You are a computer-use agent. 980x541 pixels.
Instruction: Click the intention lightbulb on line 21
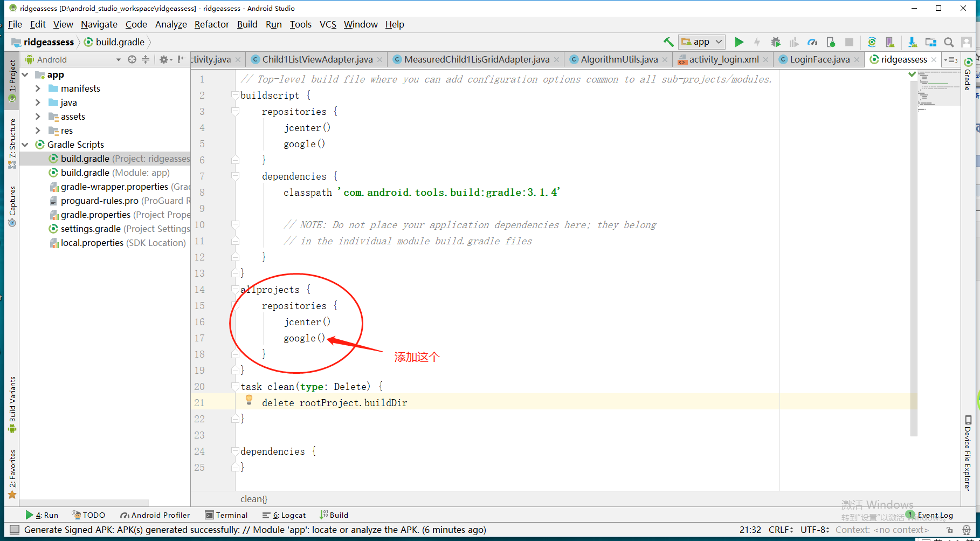click(x=249, y=400)
